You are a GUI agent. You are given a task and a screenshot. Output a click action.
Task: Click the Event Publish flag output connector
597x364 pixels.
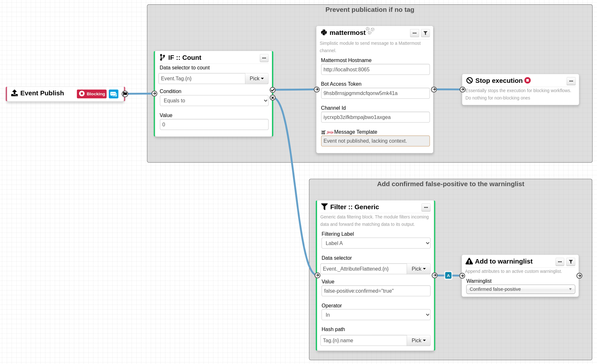click(125, 94)
